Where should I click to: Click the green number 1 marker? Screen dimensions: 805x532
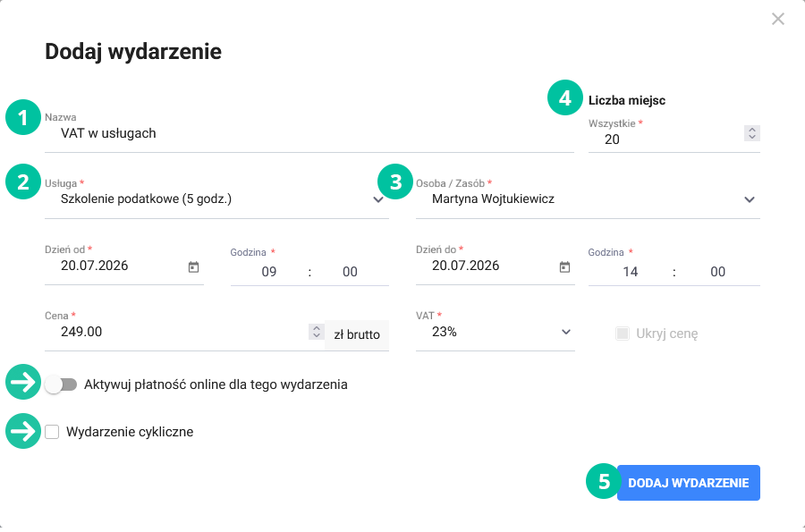coord(23,117)
